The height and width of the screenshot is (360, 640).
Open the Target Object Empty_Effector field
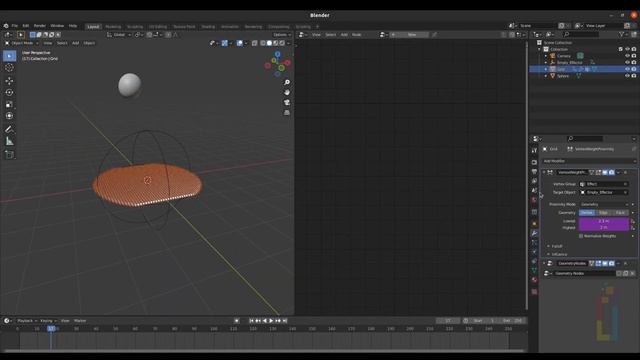coord(604,192)
